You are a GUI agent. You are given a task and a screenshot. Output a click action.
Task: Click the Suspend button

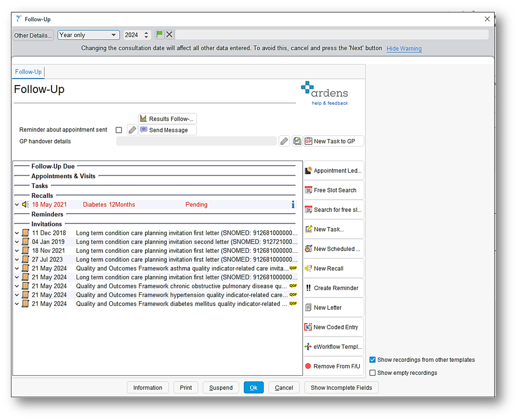(x=221, y=388)
